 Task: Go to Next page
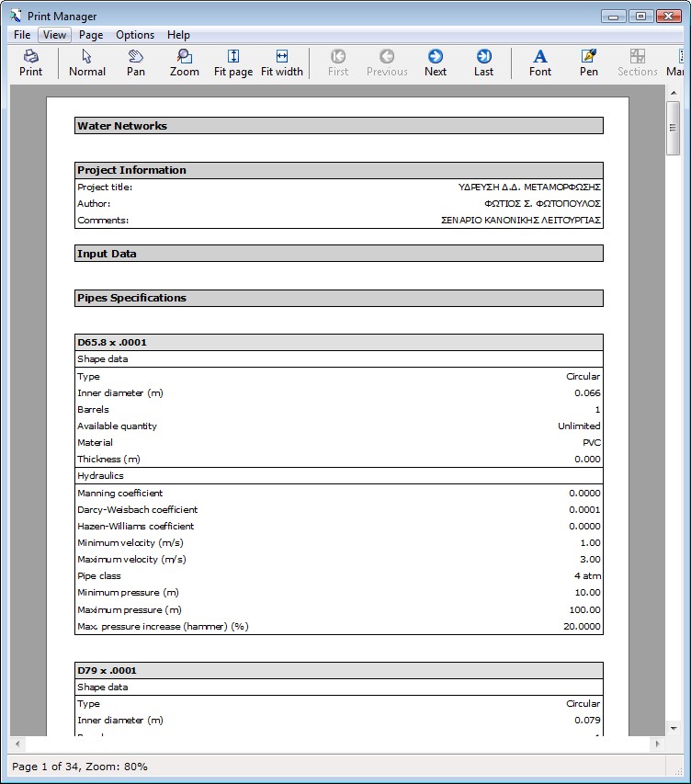point(436,62)
